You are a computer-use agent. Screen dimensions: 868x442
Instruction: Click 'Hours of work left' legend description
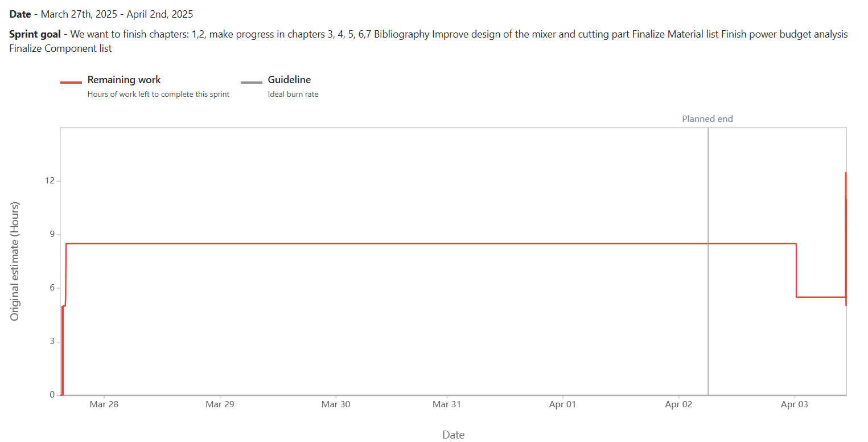[x=158, y=95]
